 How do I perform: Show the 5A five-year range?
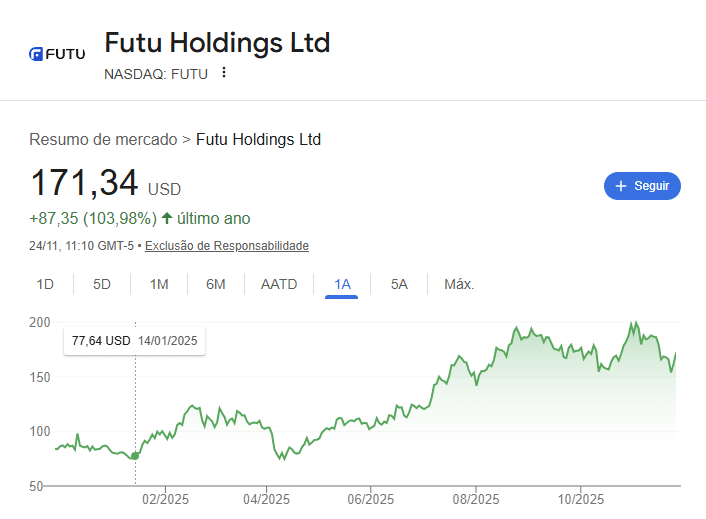pos(399,284)
